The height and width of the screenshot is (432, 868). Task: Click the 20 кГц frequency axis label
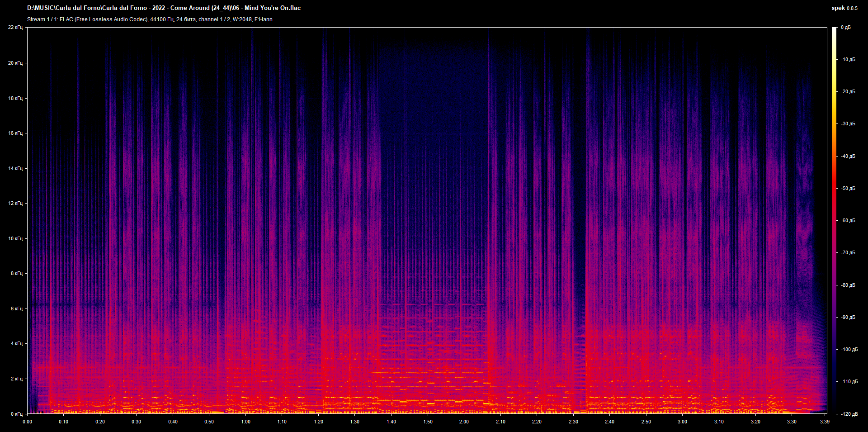[15, 63]
